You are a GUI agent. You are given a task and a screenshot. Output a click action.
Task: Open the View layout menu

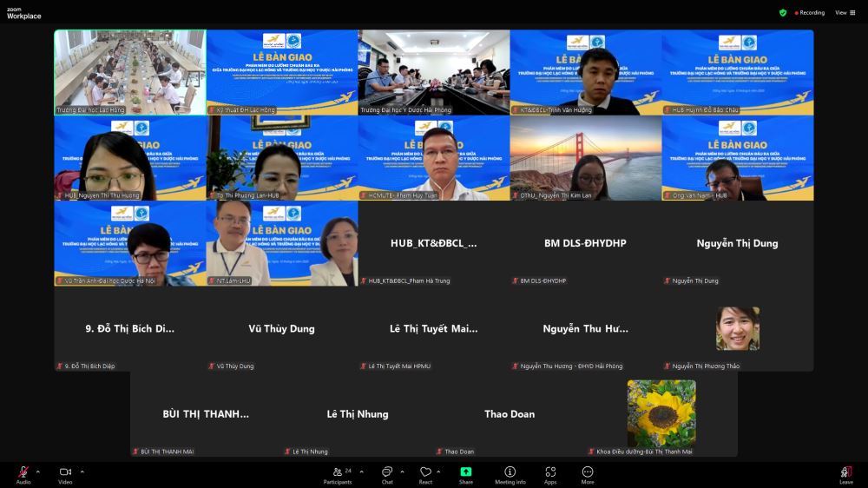(845, 13)
